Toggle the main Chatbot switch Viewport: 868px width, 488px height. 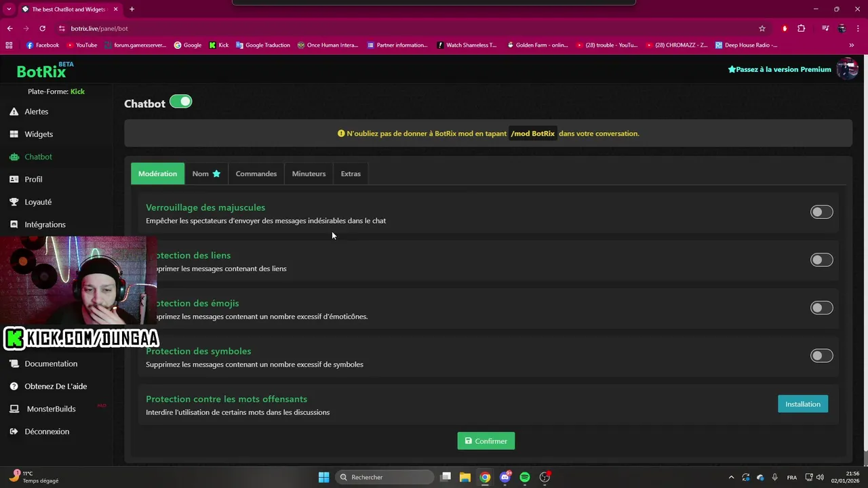coord(181,102)
